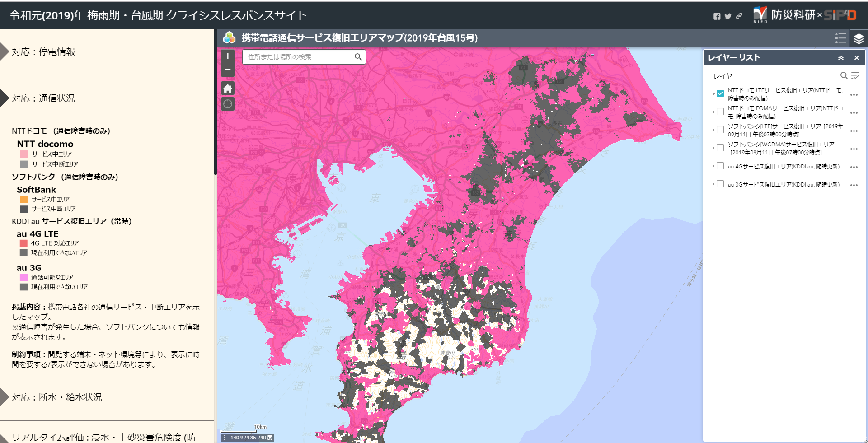This screenshot has width=868, height=443.
Task: Enable NTTドコモ FOMAサービス復旧エリア layer
Action: [720, 112]
